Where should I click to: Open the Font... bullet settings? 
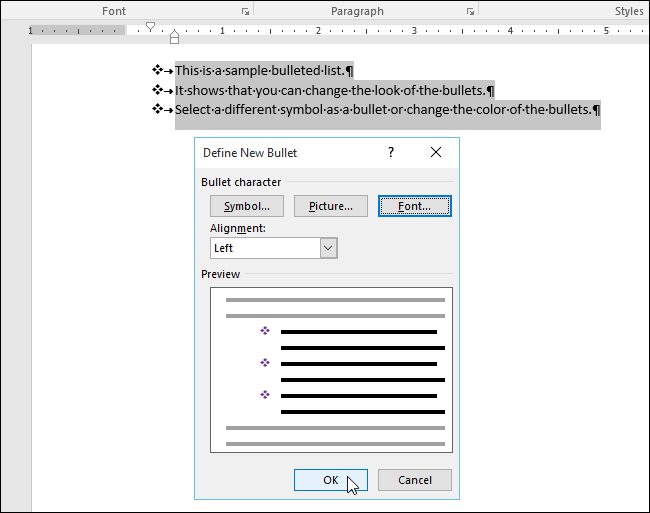415,206
